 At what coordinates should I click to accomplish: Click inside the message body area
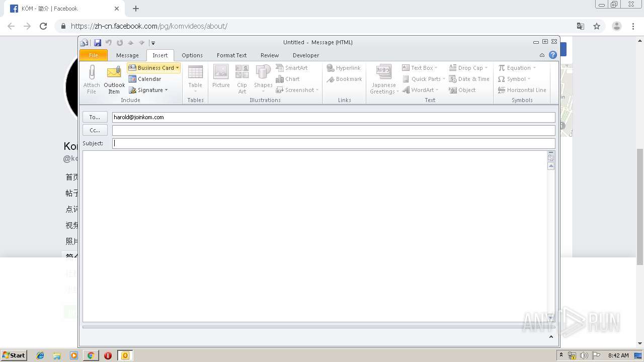click(314, 236)
